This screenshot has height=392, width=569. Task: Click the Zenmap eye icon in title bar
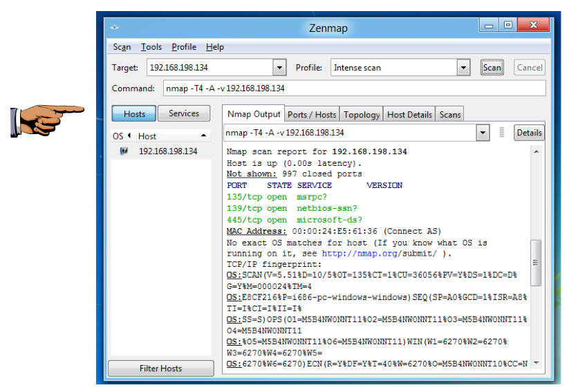115,27
